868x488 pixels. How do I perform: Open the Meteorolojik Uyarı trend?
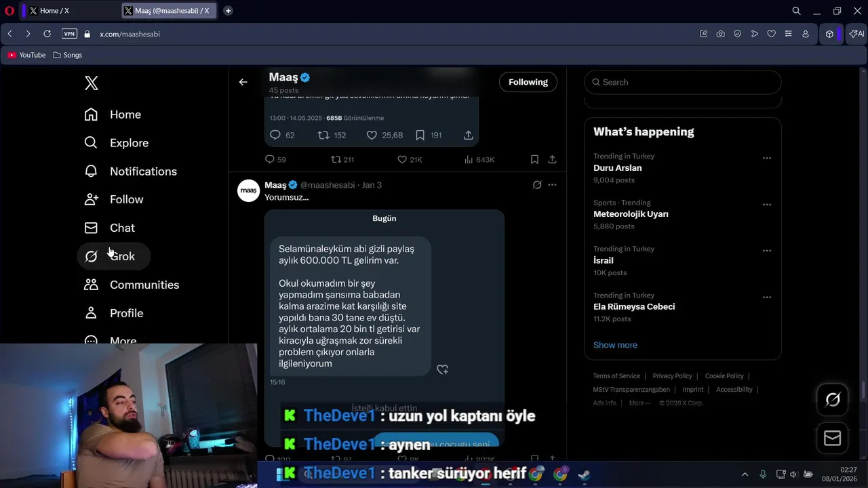(x=631, y=214)
